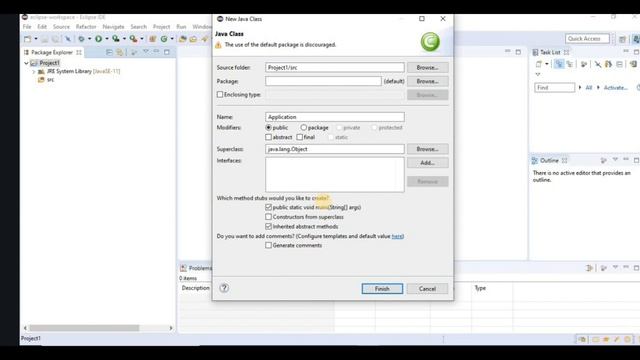
Task: Open the Navigate menu
Action: point(113,27)
